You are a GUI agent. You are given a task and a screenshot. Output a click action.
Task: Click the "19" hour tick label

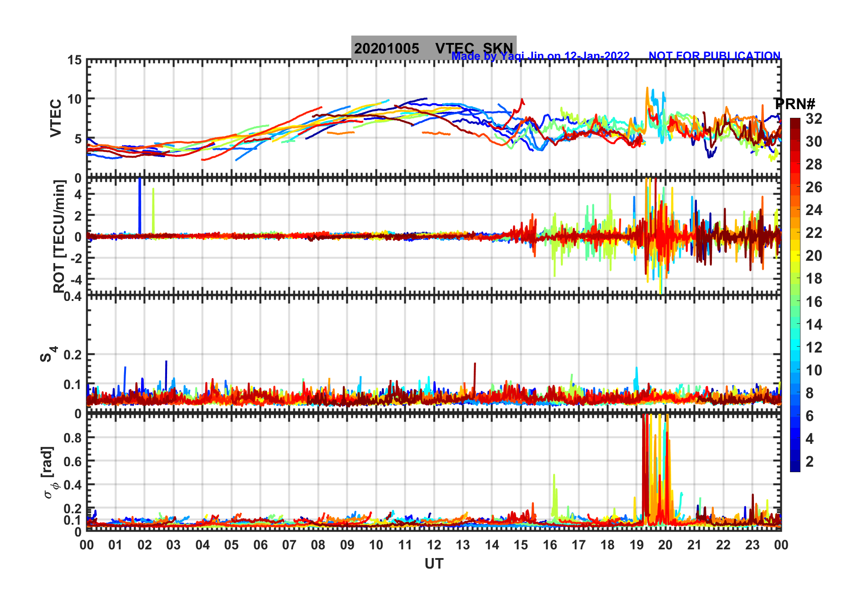click(x=637, y=545)
